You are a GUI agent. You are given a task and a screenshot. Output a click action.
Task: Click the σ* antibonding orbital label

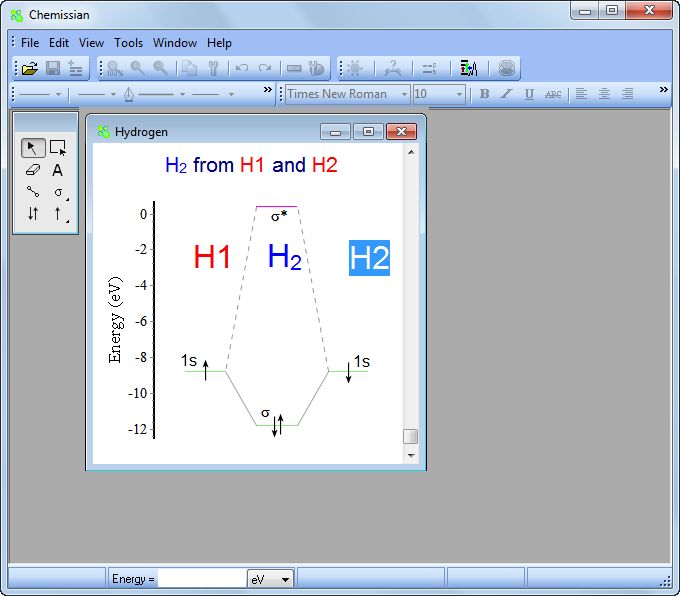(x=279, y=216)
